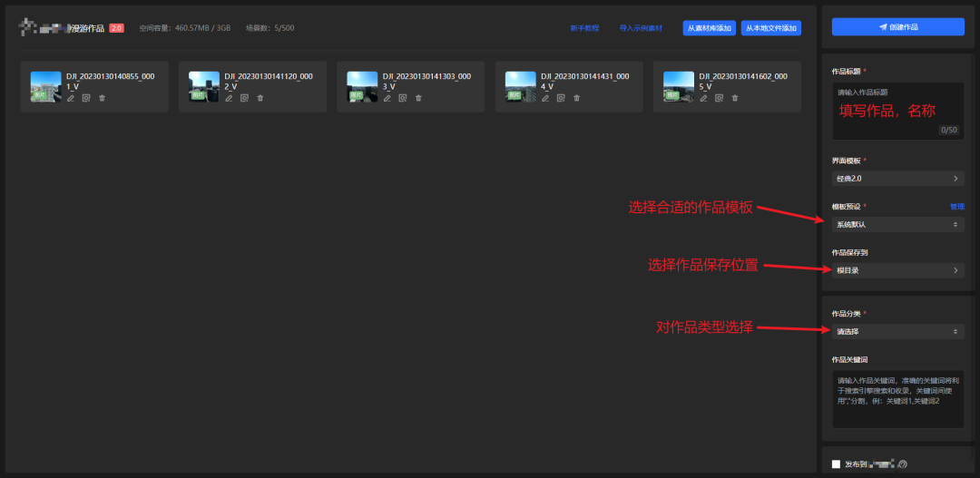The width and height of the screenshot is (980, 478).
Task: Click help question-mark icon beside 发布到
Action: (902, 464)
